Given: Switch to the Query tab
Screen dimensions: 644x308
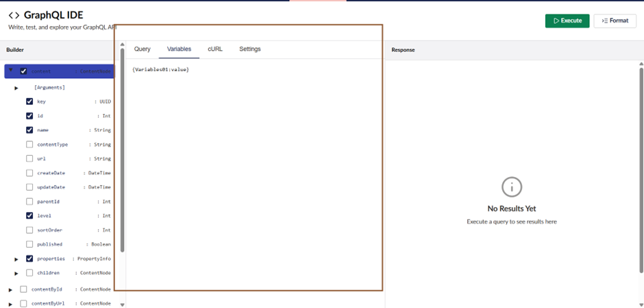Looking at the screenshot, I should [x=142, y=49].
